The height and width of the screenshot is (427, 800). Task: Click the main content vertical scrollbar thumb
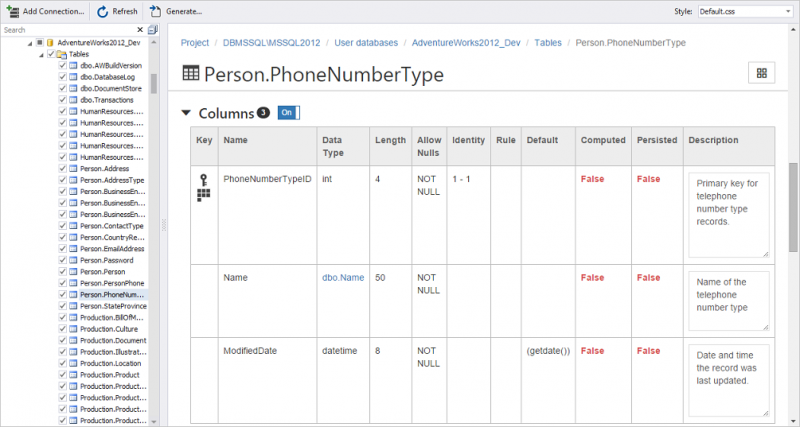point(793,207)
